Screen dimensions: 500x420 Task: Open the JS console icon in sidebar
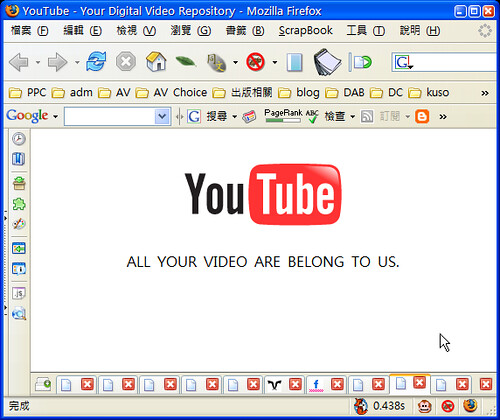tap(19, 293)
